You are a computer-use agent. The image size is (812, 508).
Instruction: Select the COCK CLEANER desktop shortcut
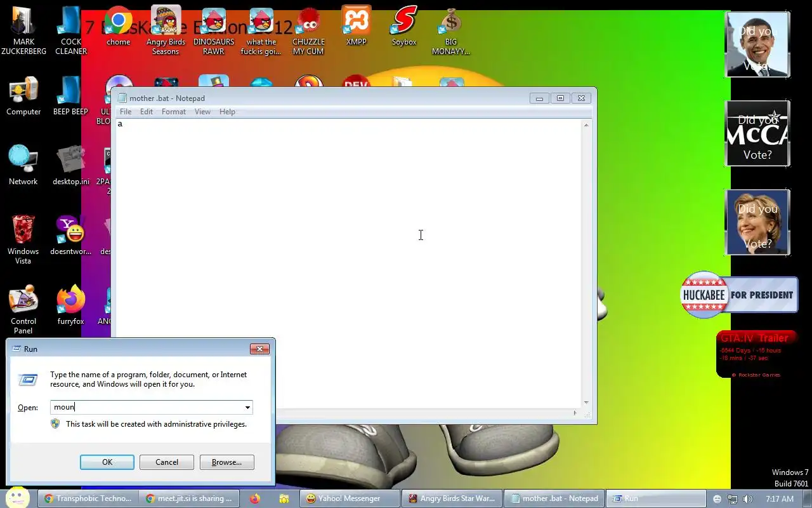pyautogui.click(x=70, y=30)
